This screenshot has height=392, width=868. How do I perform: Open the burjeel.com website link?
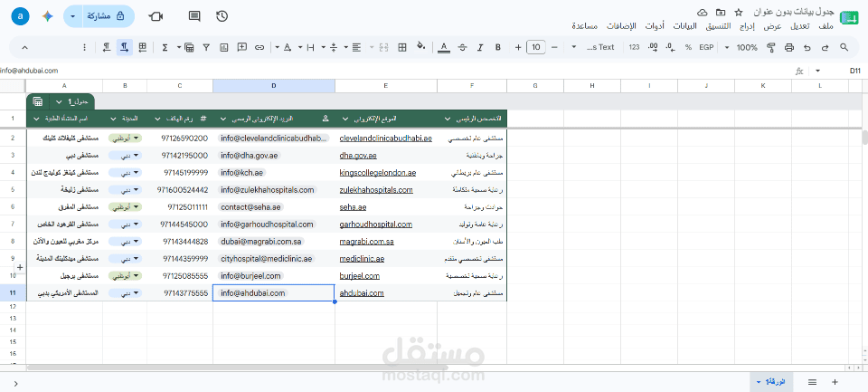tap(359, 275)
